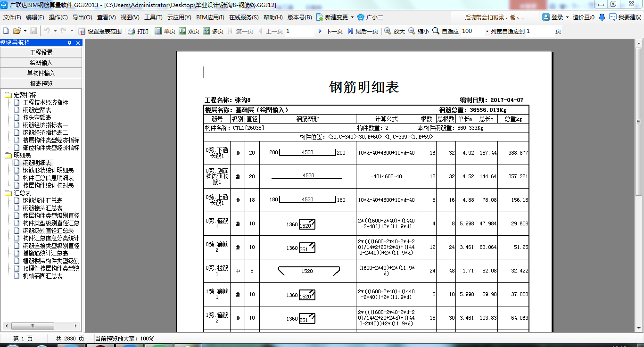The height and width of the screenshot is (347, 644).
Task: Switch to 双页 double page view
Action: pyautogui.click(x=189, y=31)
